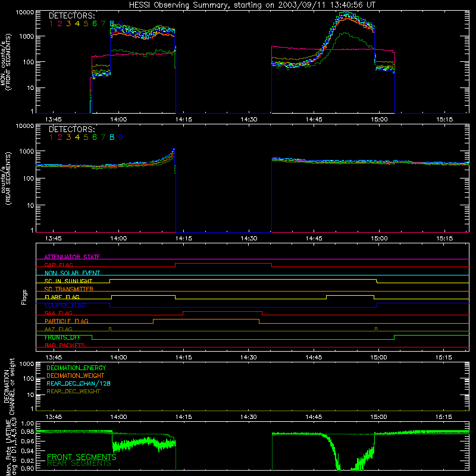Click 14:30 time label under the decimation plot
The width and height of the screenshot is (476, 476).
point(248,417)
